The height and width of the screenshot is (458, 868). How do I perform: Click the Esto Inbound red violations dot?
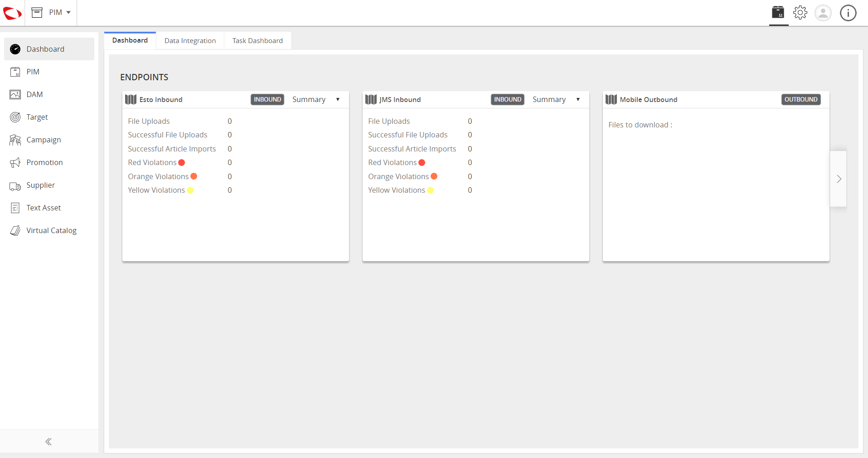pyautogui.click(x=182, y=162)
